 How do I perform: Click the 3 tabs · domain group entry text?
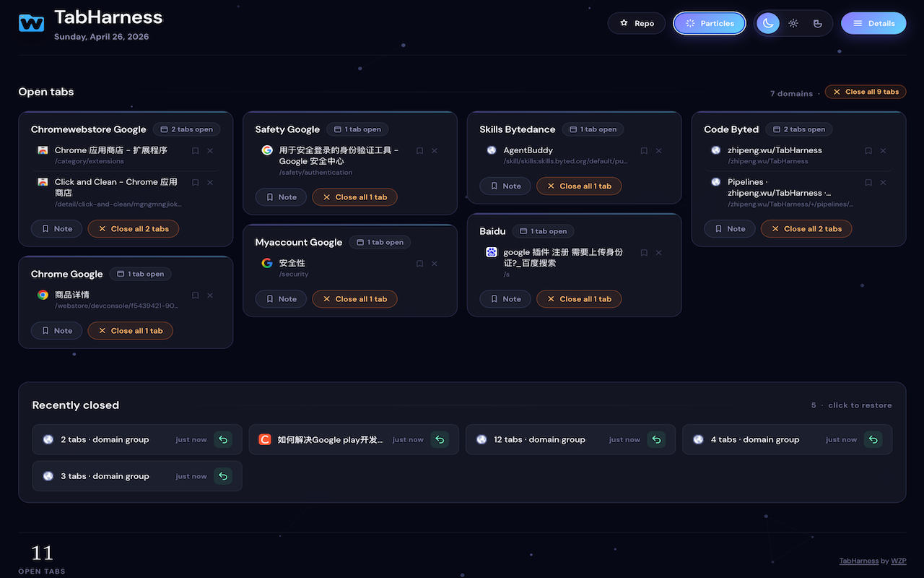point(105,476)
